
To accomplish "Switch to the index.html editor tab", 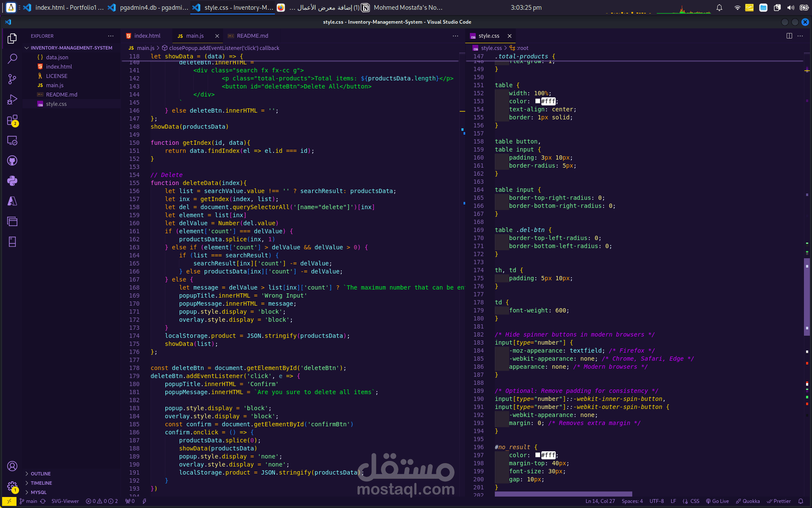I will pyautogui.click(x=147, y=36).
